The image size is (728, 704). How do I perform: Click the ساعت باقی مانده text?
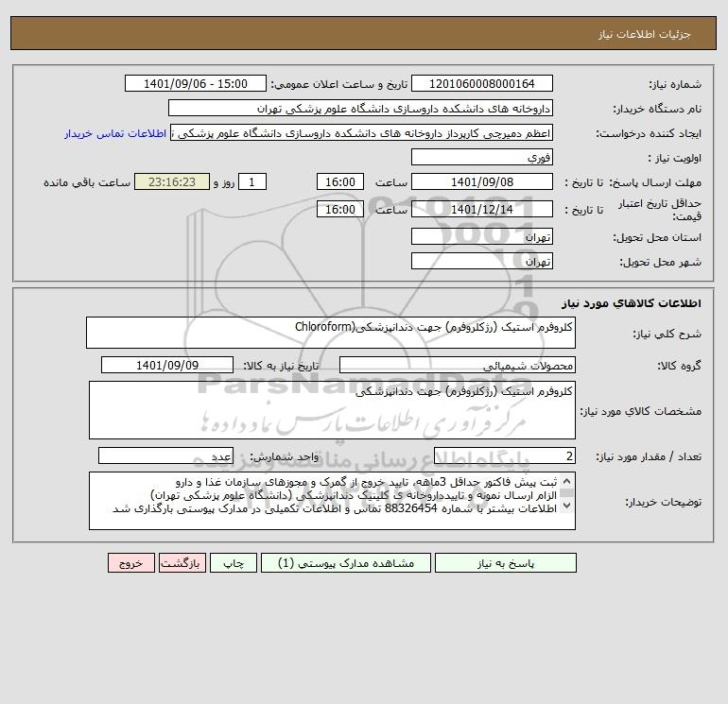click(x=87, y=182)
